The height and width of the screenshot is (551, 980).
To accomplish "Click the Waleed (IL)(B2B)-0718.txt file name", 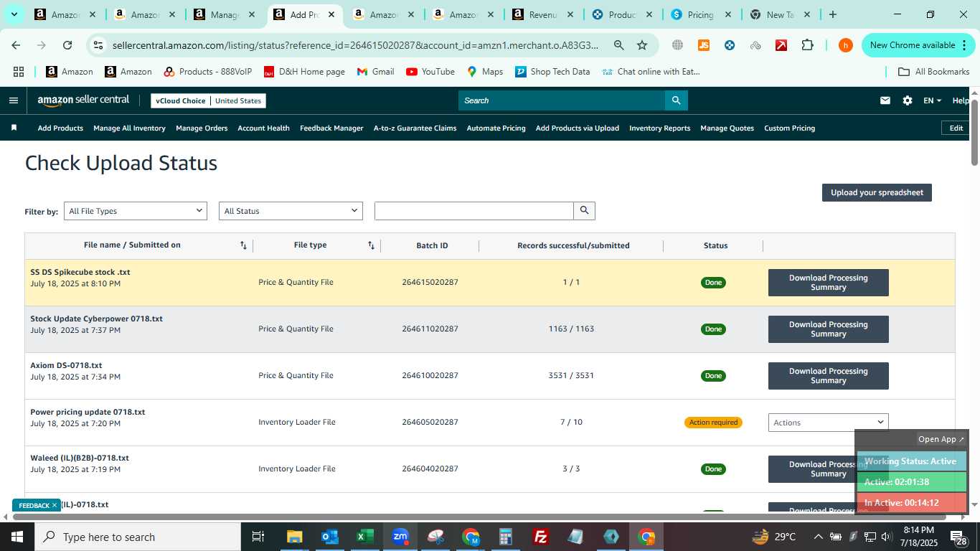I will point(80,458).
